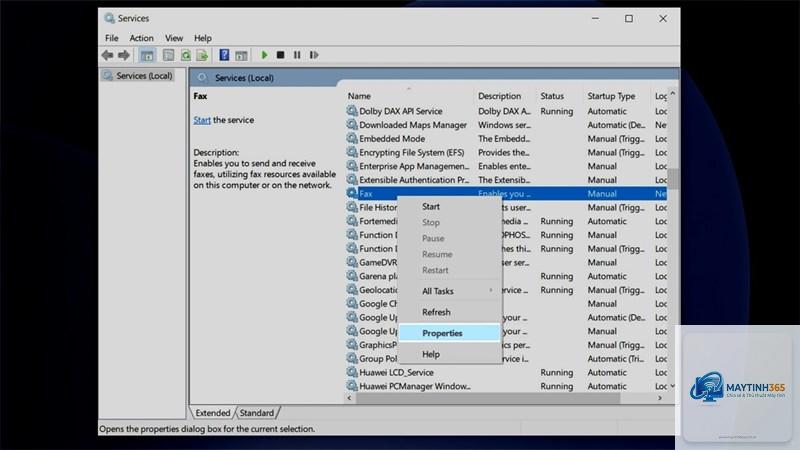This screenshot has height=450, width=800.
Task: Click the scroll up arrow of services list
Action: tap(673, 94)
